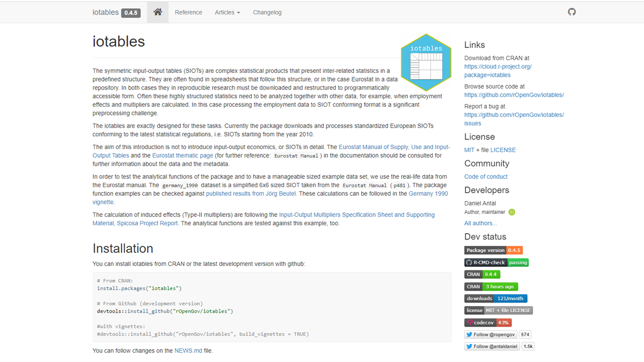Expand the Articles dropdown menu
This screenshot has height=362, width=644.
point(227,12)
